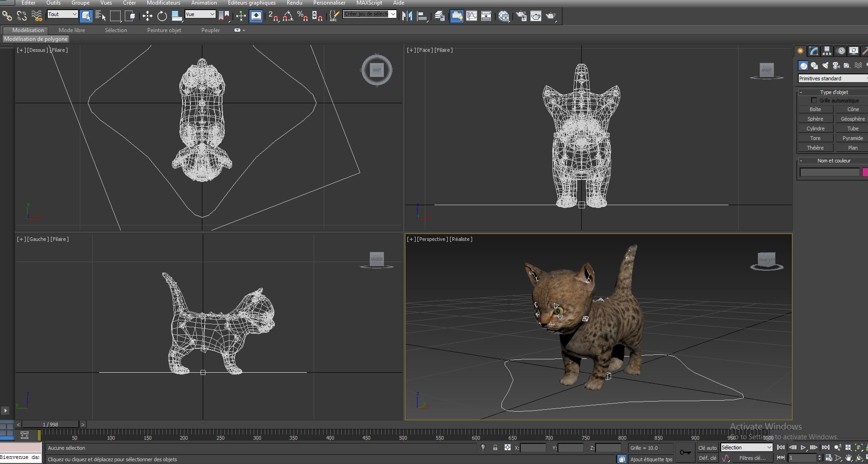Select the Link (chain) tool

pyautogui.click(x=7, y=16)
